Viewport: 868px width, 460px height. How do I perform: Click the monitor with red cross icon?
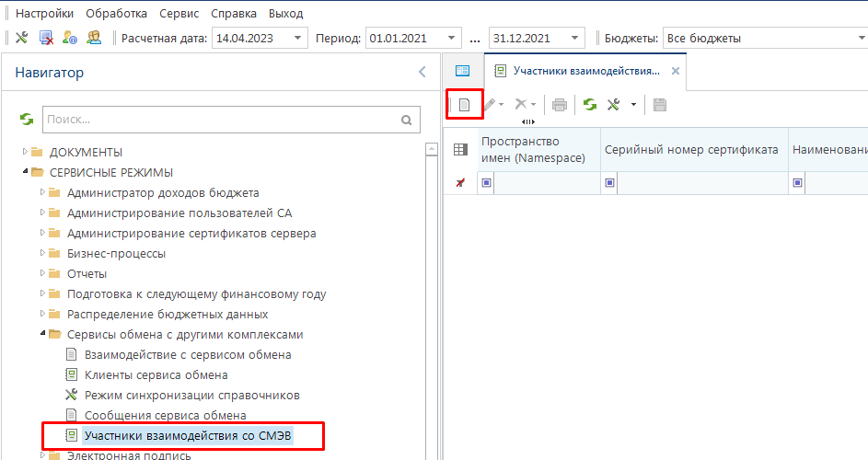point(46,38)
